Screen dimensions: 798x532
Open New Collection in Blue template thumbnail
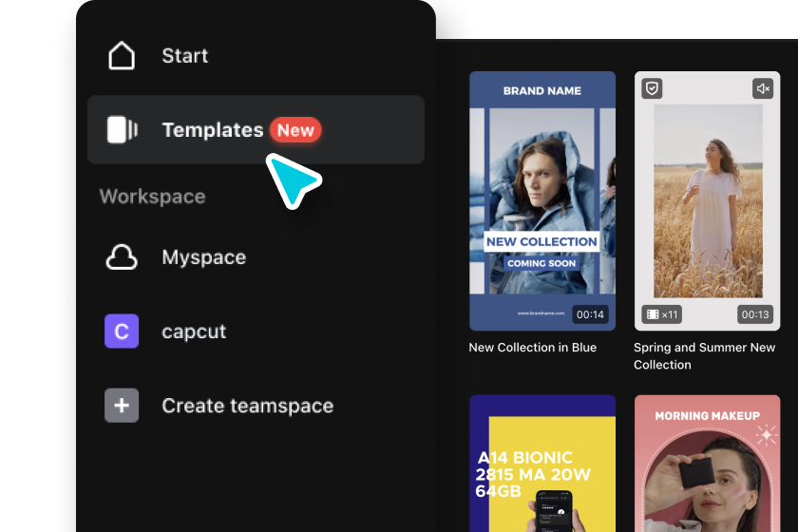coord(542,201)
